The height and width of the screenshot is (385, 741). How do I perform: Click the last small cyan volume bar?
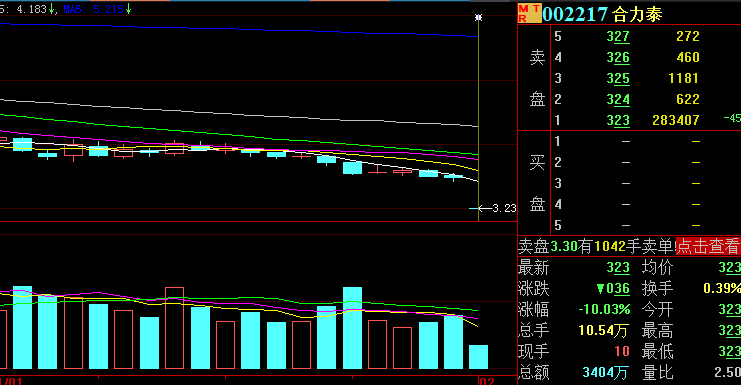(478, 357)
